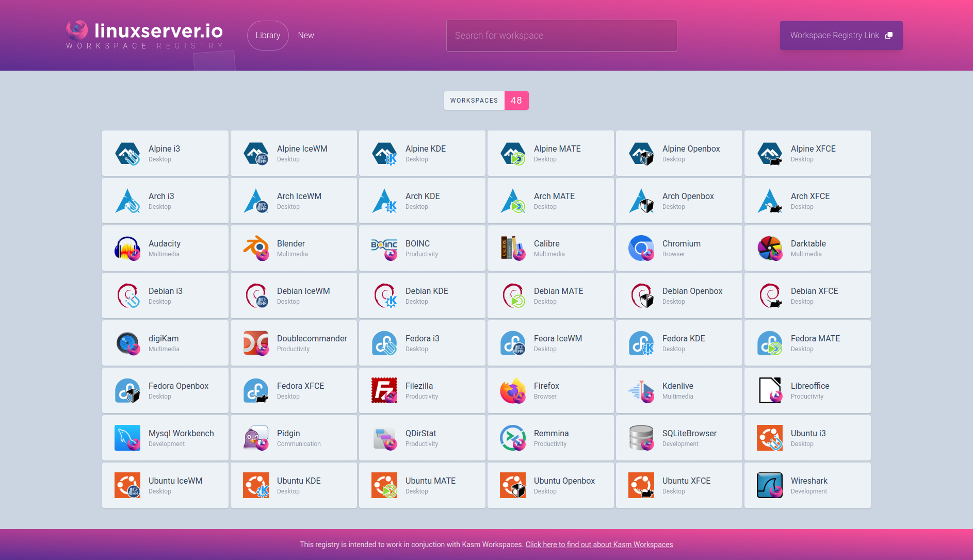This screenshot has width=973, height=560.
Task: Click the Arch XFCE icon
Action: click(770, 201)
